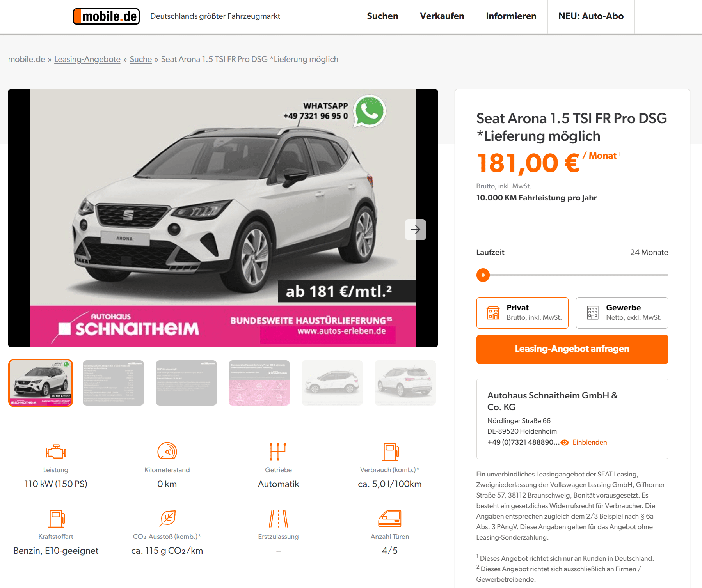Click the Kraftstoffart fuel pump icon
702x588 pixels.
[56, 519]
